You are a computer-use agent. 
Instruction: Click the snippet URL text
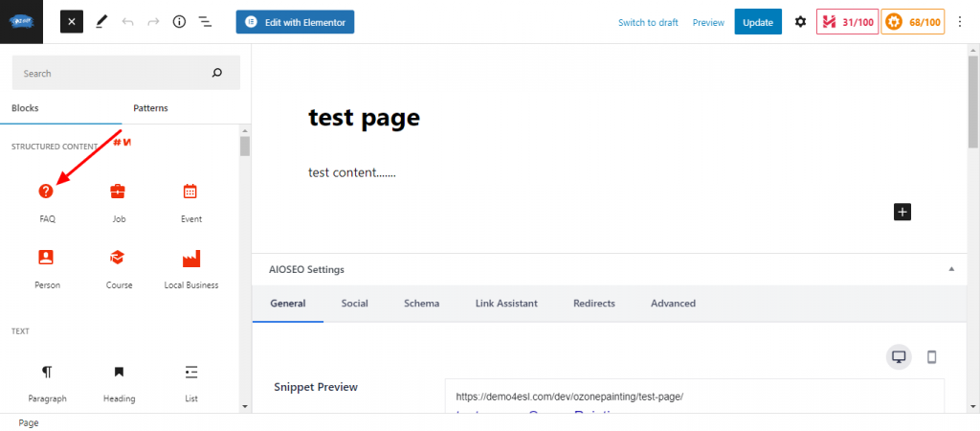569,397
